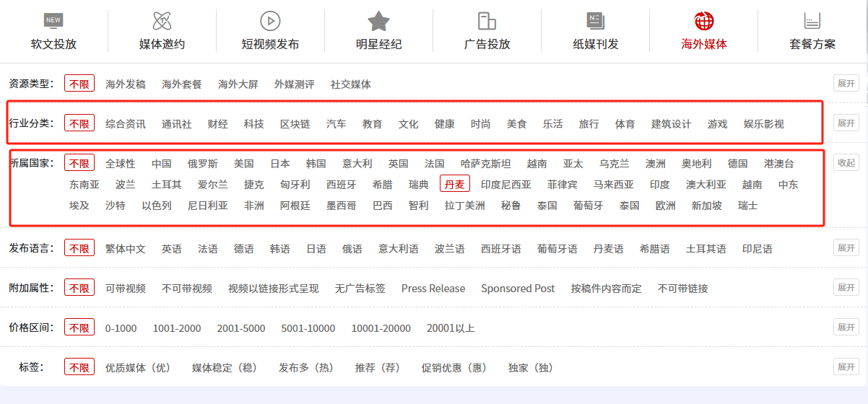Expand the 发布语言 filter row

[846, 248]
